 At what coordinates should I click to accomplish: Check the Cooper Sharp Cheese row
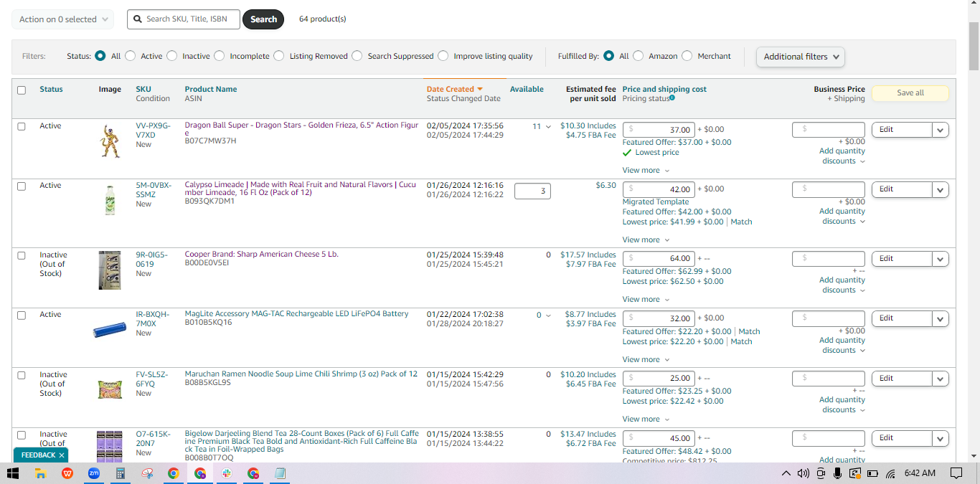point(22,255)
